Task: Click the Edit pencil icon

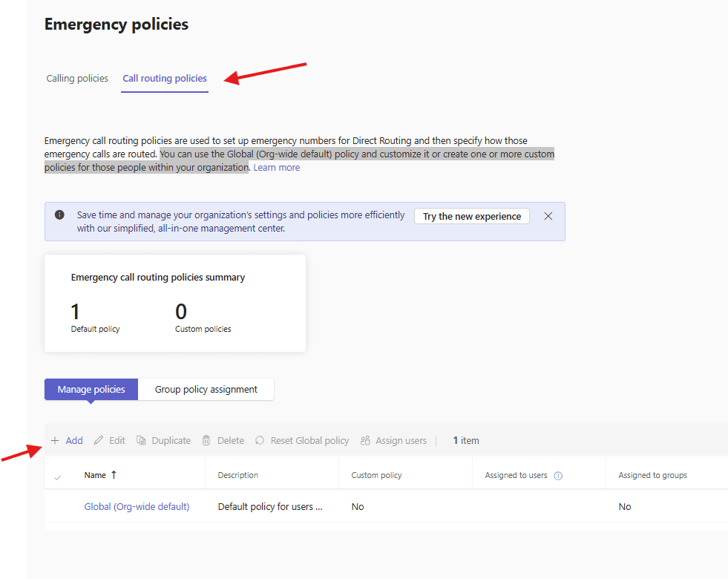Action: tap(99, 440)
